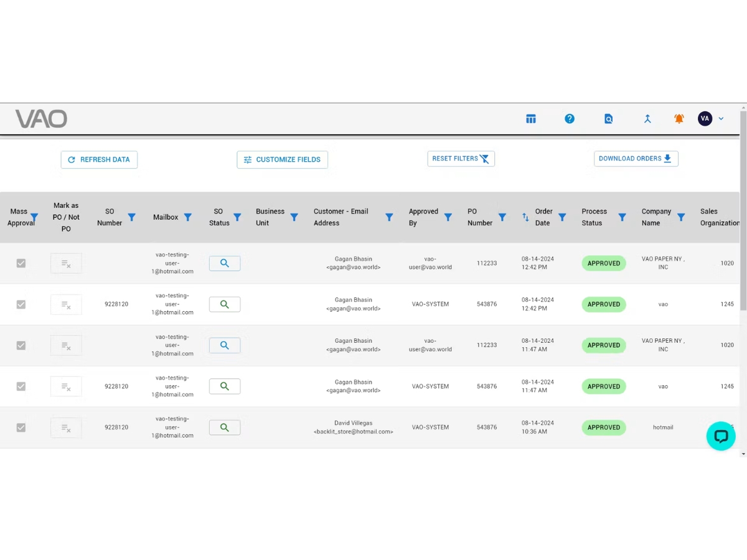Screen dimensions: 747x560
Task: Click the orange notification bell icon
Action: click(x=679, y=119)
